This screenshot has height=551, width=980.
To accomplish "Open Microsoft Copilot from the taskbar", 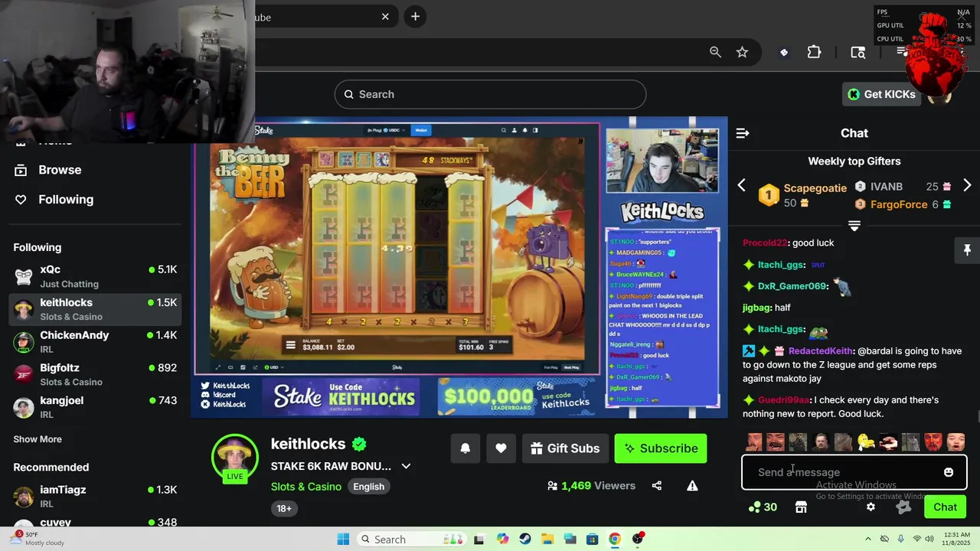I will pos(502,539).
